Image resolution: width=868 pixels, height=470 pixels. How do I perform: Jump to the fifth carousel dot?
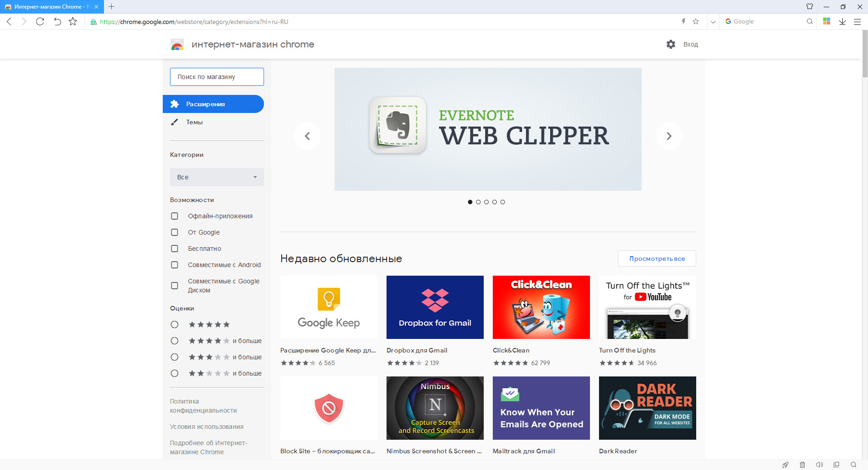[x=503, y=202]
